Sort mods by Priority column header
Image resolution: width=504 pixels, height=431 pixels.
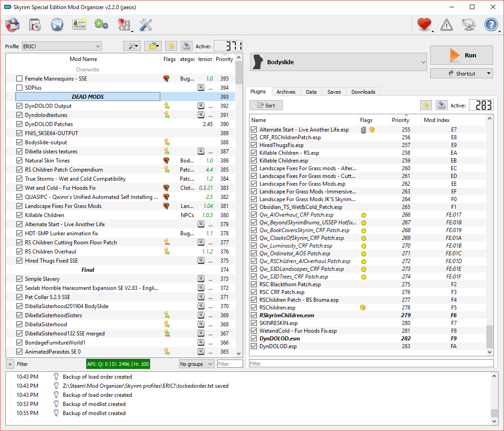pyautogui.click(x=224, y=59)
